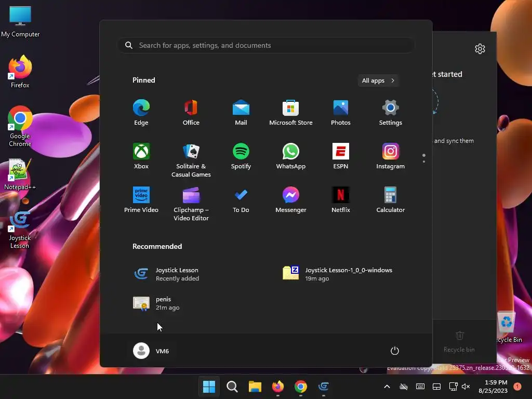Open the Mail app

pyautogui.click(x=241, y=113)
